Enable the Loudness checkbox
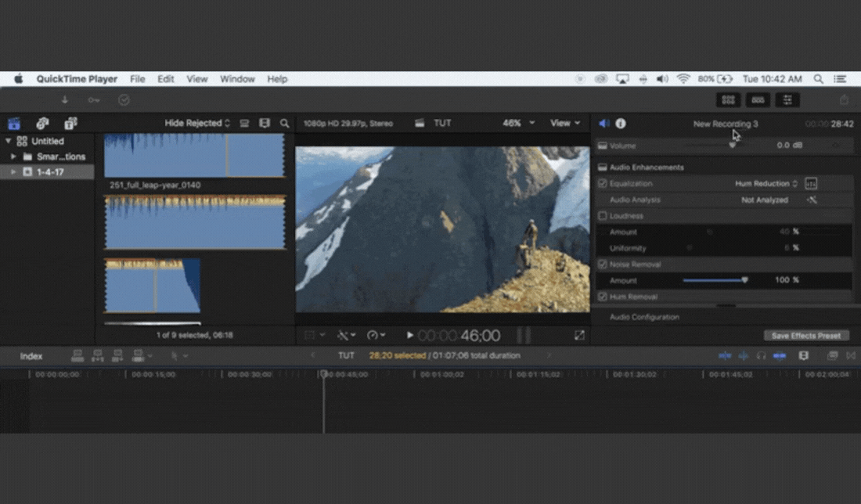The image size is (861, 504). point(603,216)
